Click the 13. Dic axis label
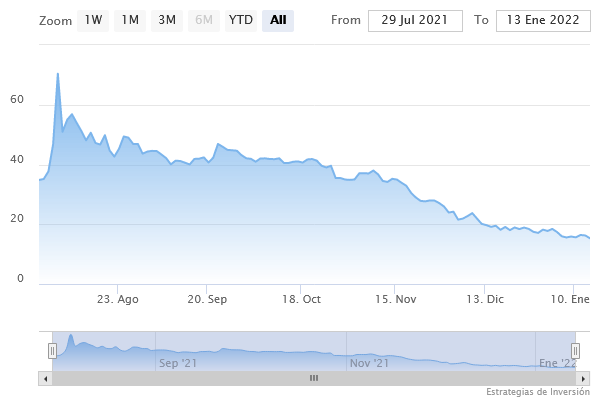The image size is (600, 400). coord(487,299)
